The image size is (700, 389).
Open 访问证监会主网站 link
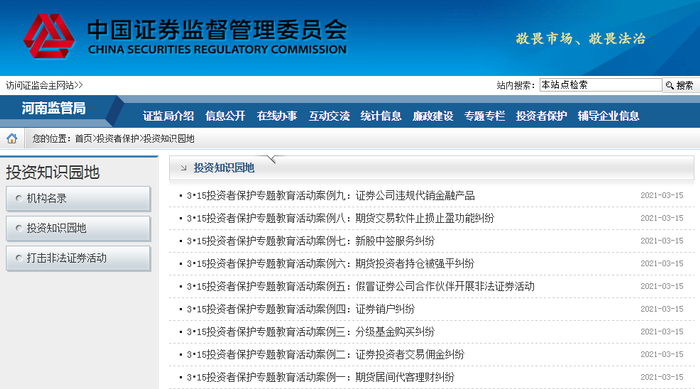tap(44, 85)
